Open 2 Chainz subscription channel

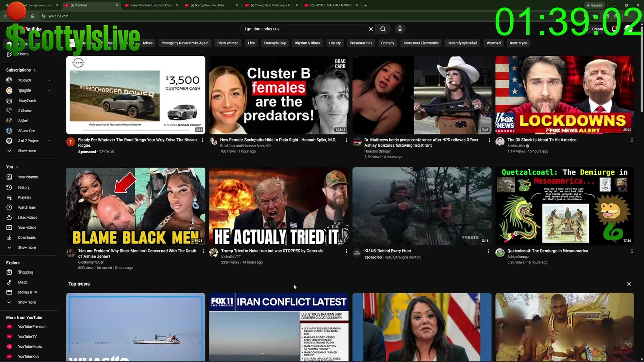coord(25,111)
